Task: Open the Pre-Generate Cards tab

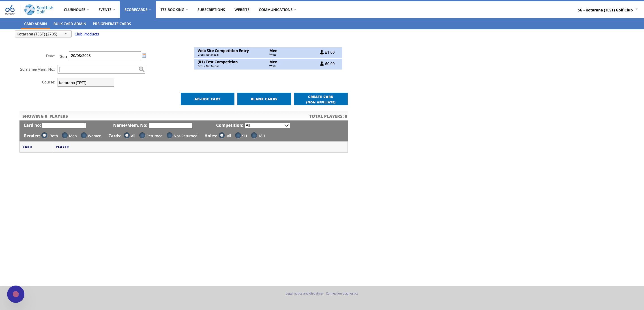Action: [112, 24]
